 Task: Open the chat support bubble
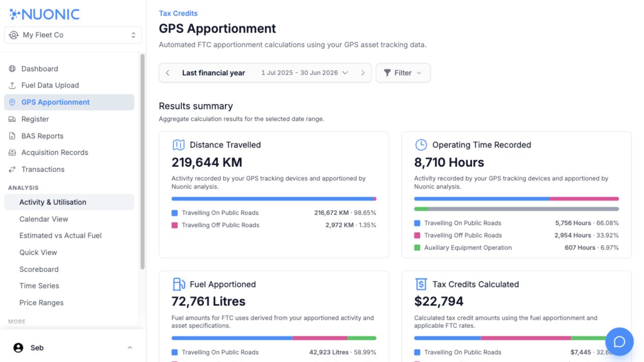(620, 342)
